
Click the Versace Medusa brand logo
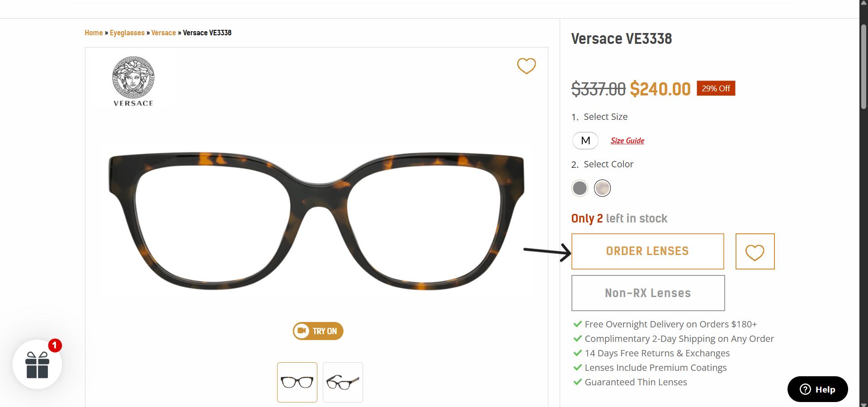133,81
